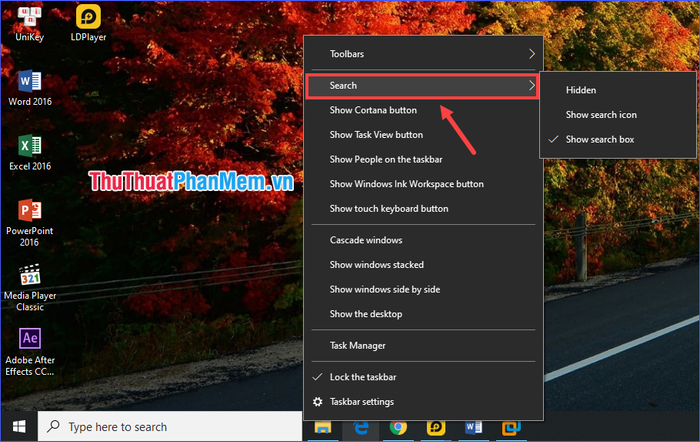Select the Adobe After Effects desktop icon
The height and width of the screenshot is (442, 700).
30,352
